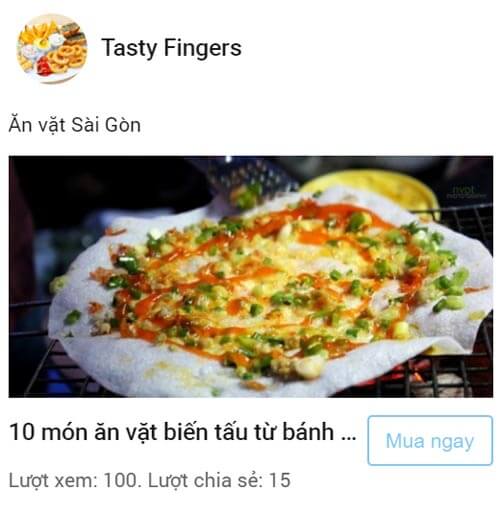The width and height of the screenshot is (500, 515).
Task: Open the Tasty Fingers profile avatar
Action: pyautogui.click(x=52, y=49)
